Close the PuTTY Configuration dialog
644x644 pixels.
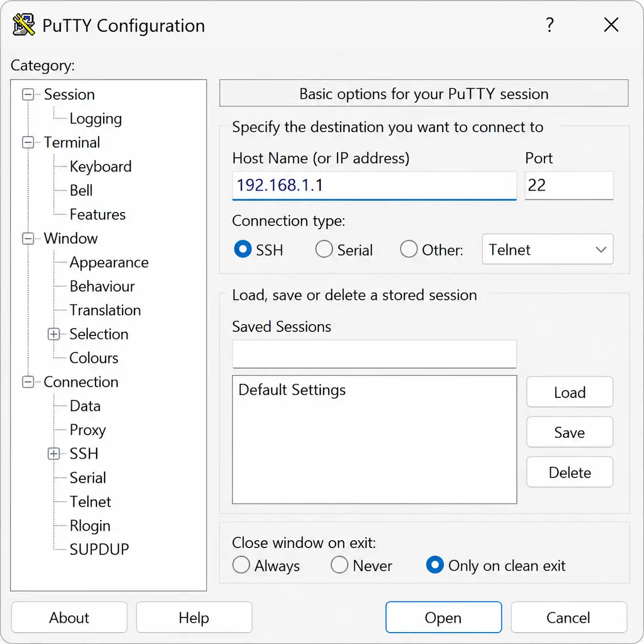pos(611,25)
